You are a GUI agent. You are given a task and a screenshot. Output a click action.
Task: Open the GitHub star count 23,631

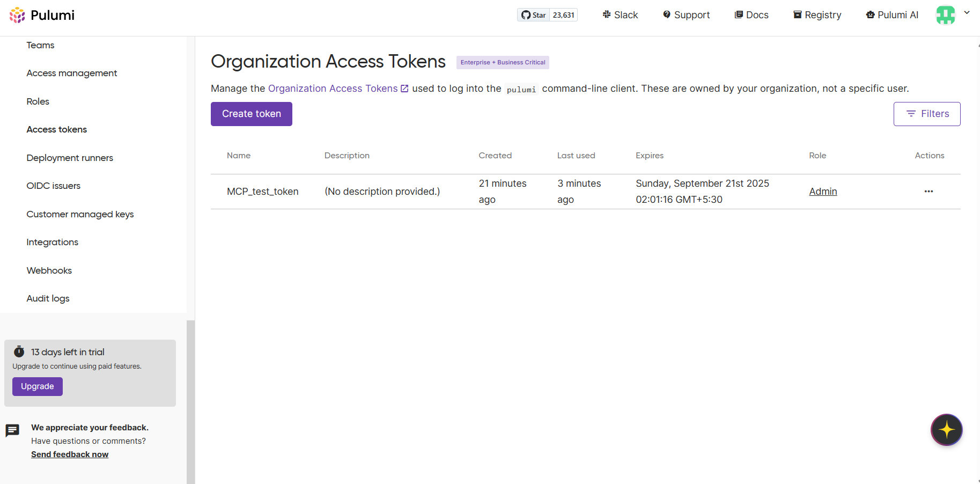point(564,15)
